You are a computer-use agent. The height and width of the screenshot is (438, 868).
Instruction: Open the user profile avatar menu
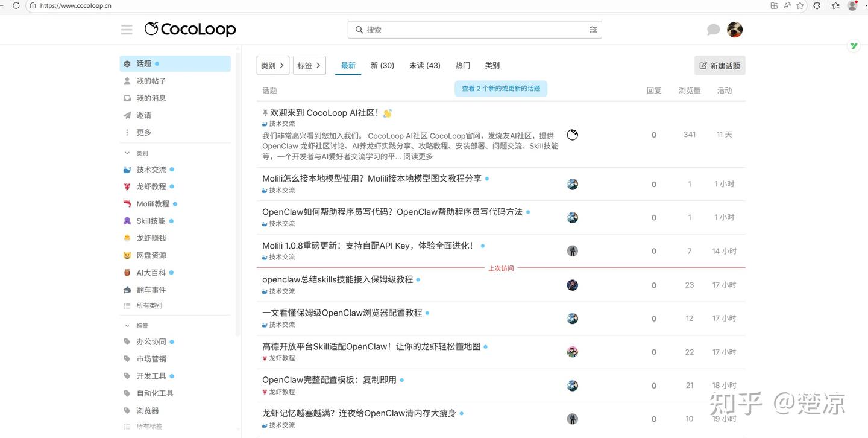[735, 30]
